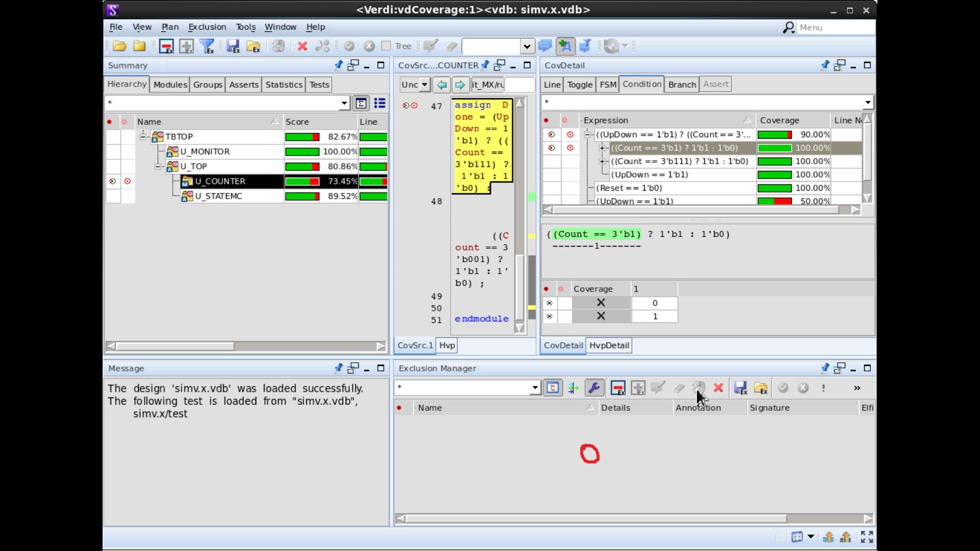The height and width of the screenshot is (551, 980).
Task: Toggle exclusion marker for (Count == 3'b1) expression row
Action: [x=551, y=148]
